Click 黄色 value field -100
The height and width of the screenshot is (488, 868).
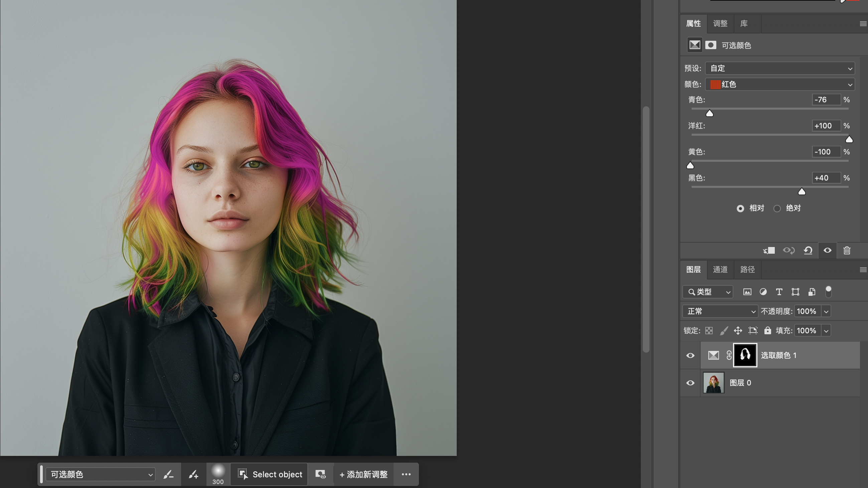click(x=826, y=152)
